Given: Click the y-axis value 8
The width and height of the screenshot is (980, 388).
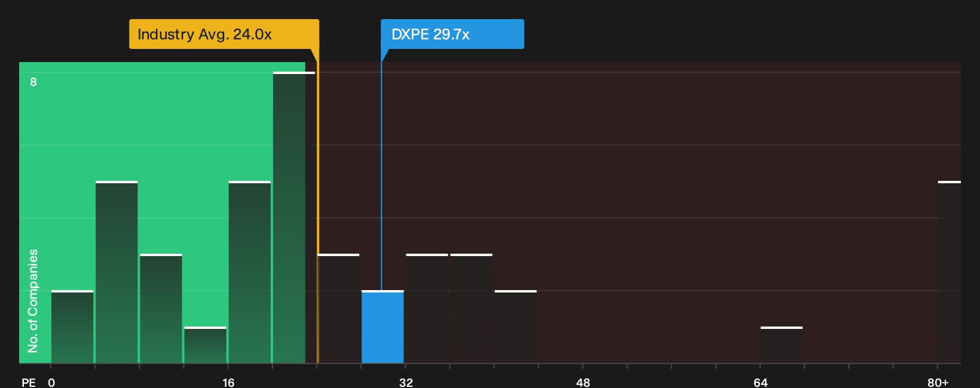Looking at the screenshot, I should coord(33,82).
